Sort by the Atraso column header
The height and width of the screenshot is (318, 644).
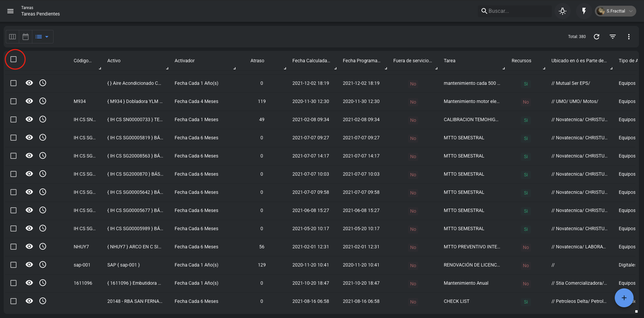click(x=257, y=61)
